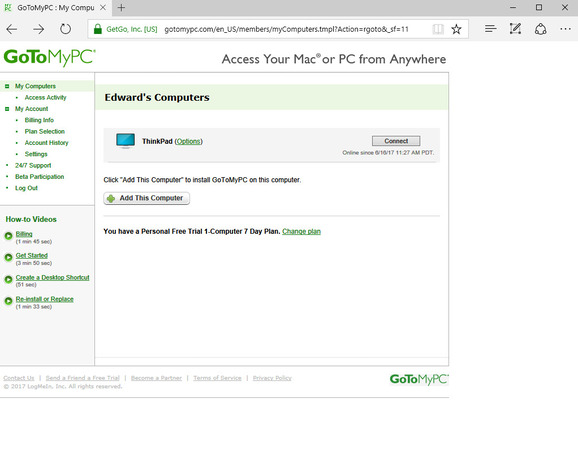This screenshot has height=450, width=578.
Task: Open Access Activity in the sidebar
Action: pos(45,98)
